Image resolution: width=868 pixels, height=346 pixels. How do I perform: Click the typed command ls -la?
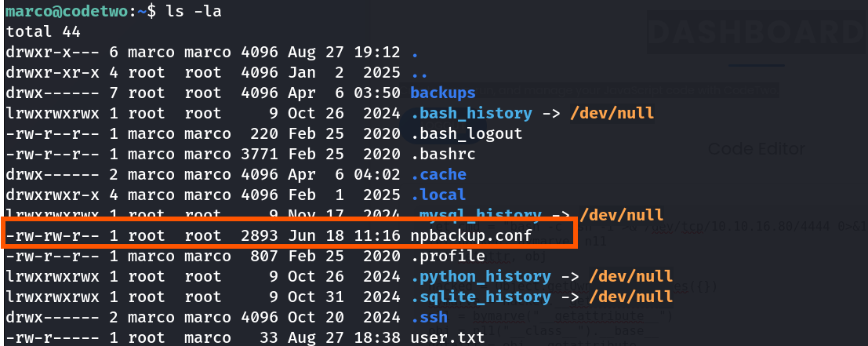click(x=194, y=11)
